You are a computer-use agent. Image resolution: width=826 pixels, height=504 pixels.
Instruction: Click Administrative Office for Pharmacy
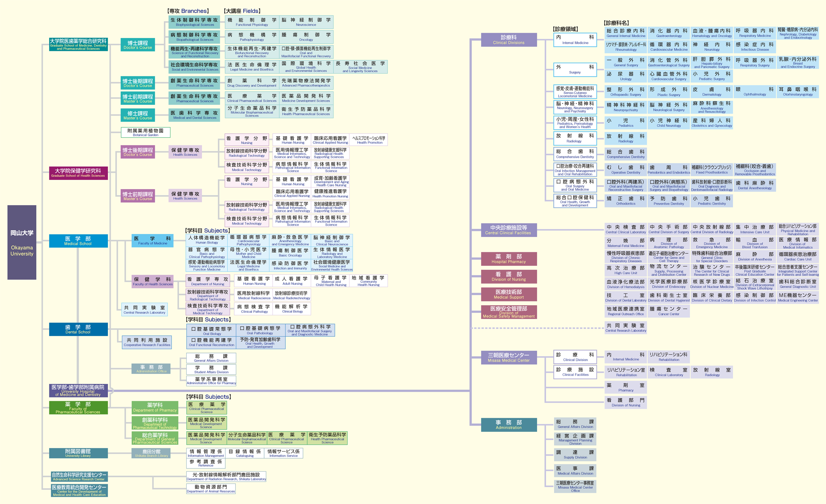(x=211, y=381)
